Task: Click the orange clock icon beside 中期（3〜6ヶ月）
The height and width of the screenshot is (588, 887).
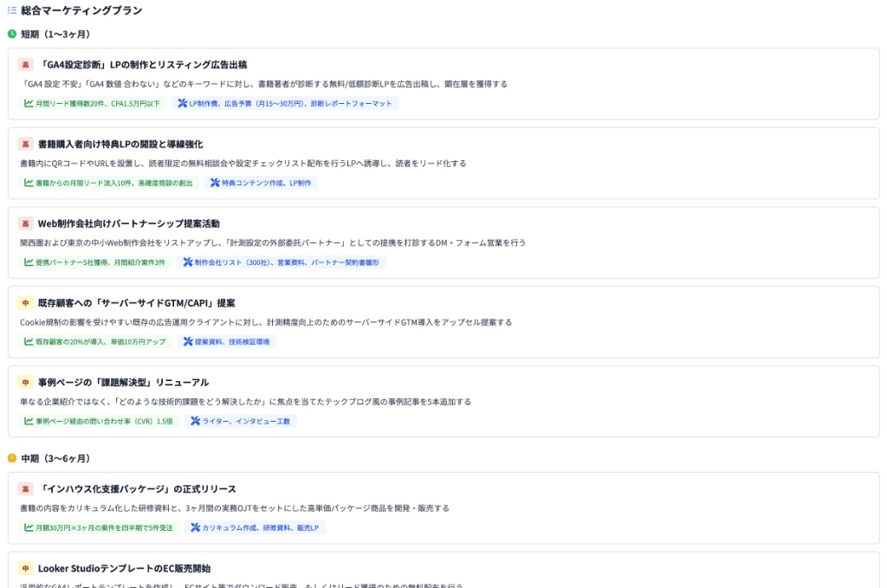Action: (x=12, y=456)
